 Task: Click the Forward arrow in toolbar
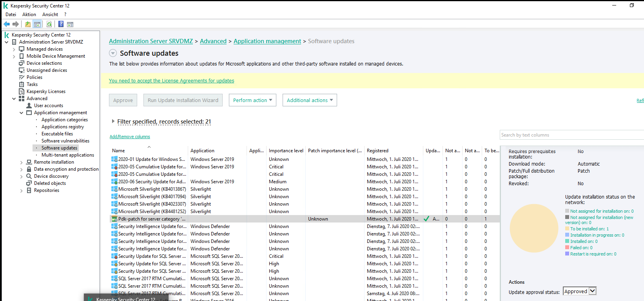pyautogui.click(x=16, y=24)
